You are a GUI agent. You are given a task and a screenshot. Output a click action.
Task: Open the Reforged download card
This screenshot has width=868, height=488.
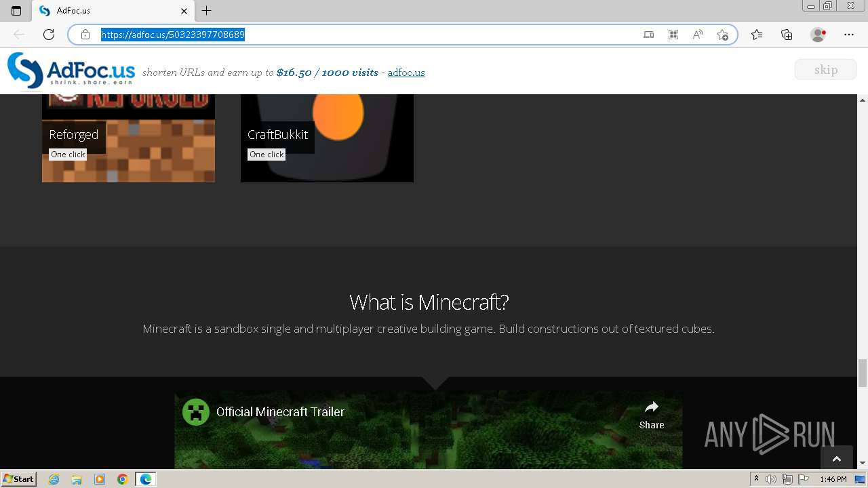[128, 138]
